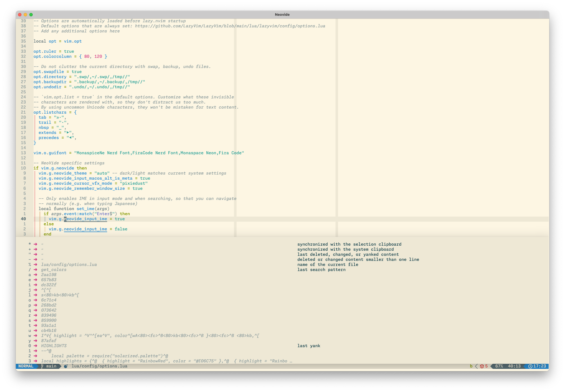Screen dimensions: 565x392
Task: Click the pink arrow beside the / register
Action: pyautogui.click(x=36, y=270)
